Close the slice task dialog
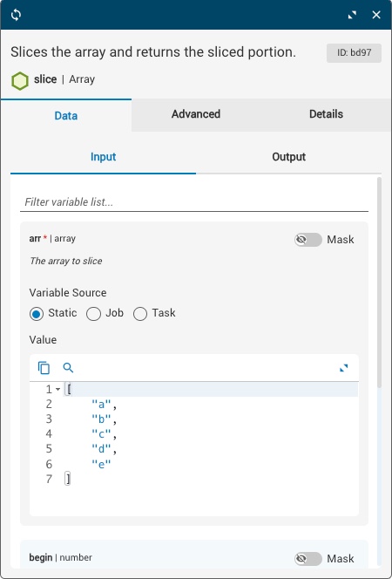 tap(376, 15)
